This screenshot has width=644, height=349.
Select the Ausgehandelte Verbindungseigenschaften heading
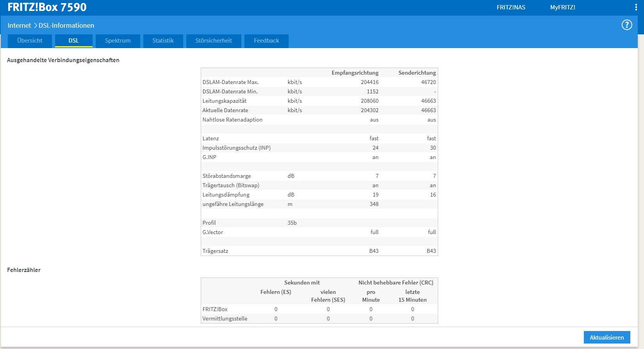pos(63,60)
